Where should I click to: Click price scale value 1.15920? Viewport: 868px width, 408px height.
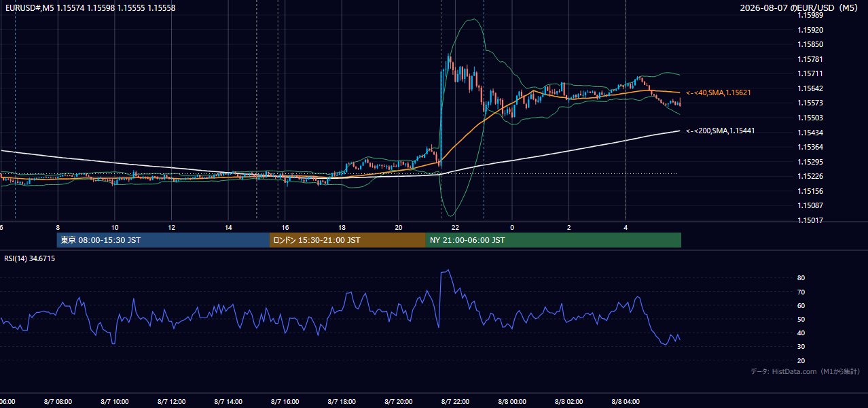pyautogui.click(x=810, y=30)
